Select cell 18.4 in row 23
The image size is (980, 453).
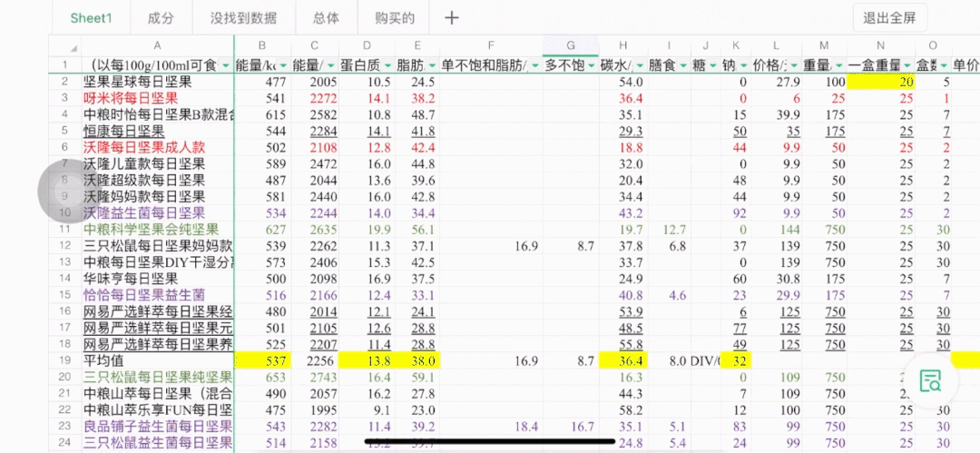click(x=491, y=426)
